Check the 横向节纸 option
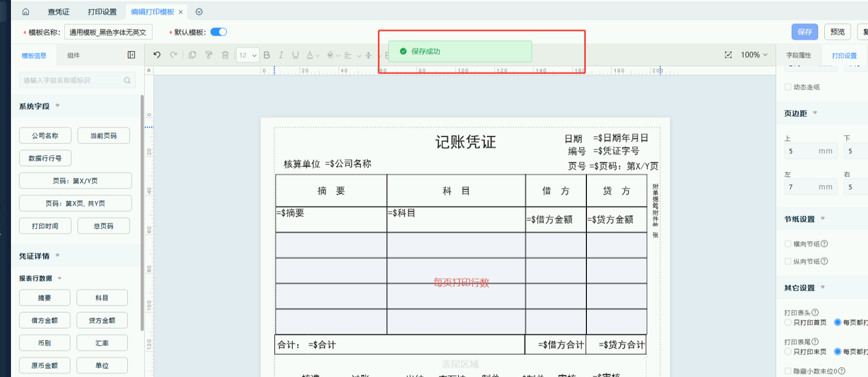This screenshot has height=377, width=868. [788, 244]
